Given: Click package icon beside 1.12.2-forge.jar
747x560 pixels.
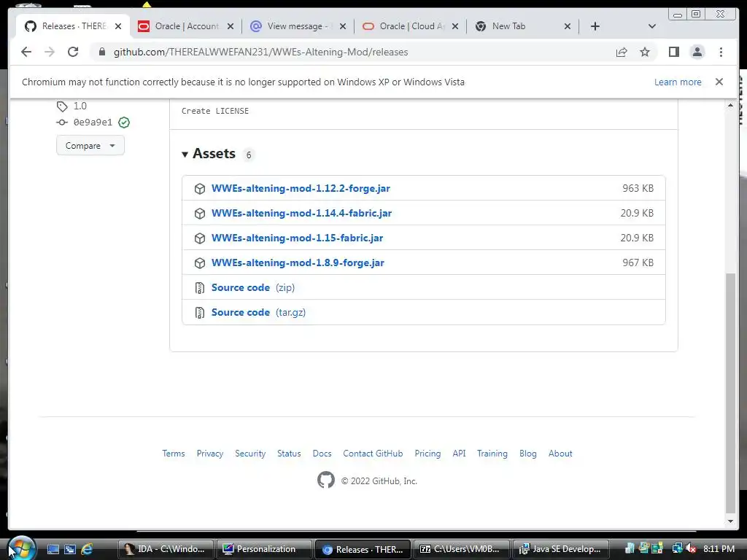Looking at the screenshot, I should click(x=200, y=189).
